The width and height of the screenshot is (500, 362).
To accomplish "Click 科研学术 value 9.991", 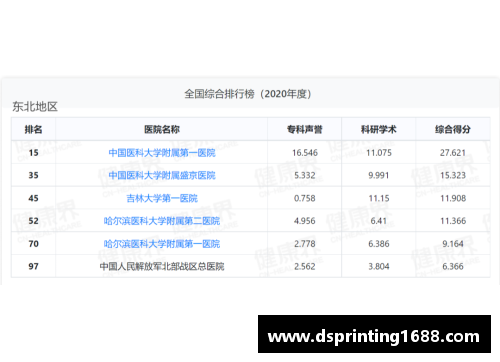I will point(379,175).
